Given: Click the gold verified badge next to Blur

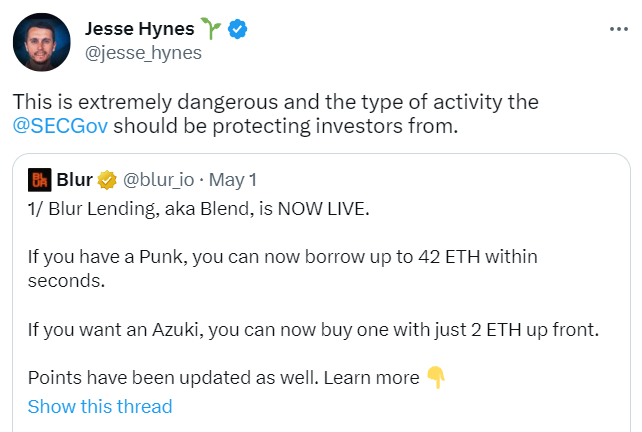Looking at the screenshot, I should [108, 180].
